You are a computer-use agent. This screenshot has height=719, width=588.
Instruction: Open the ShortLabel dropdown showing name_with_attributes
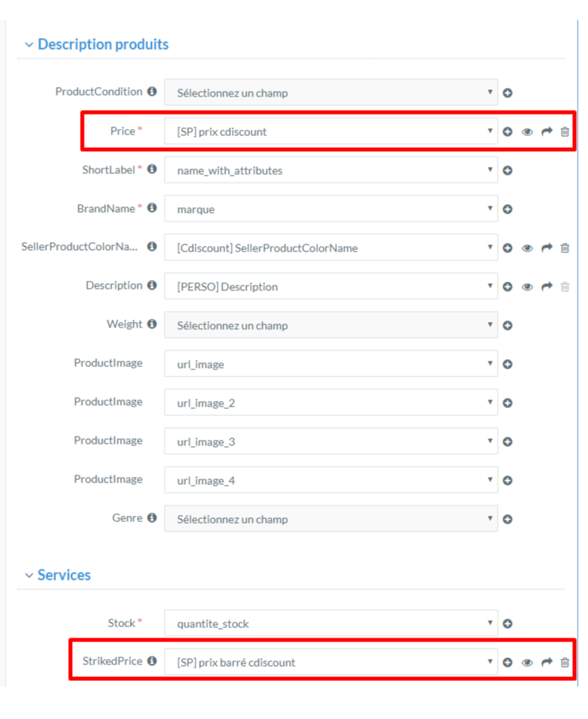331,170
